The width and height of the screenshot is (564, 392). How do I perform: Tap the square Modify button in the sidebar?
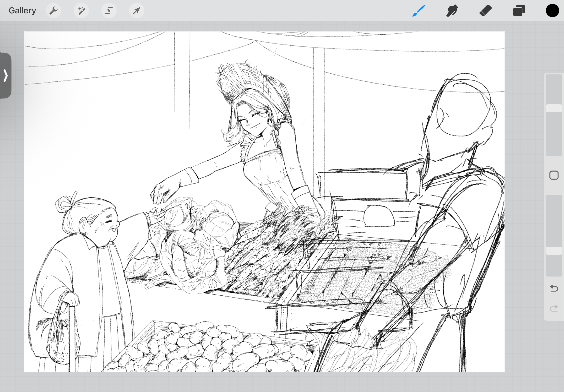(554, 175)
